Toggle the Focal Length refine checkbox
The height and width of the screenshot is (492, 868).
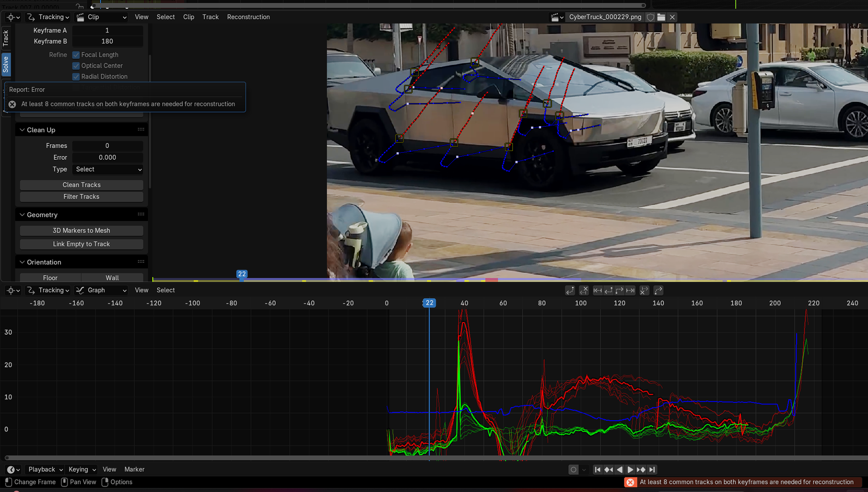(76, 55)
